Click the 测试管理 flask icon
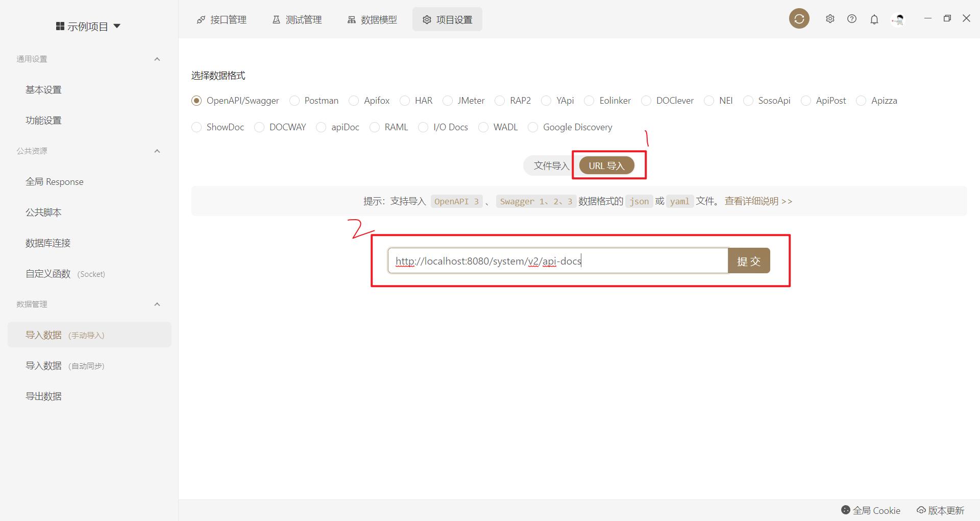Image resolution: width=980 pixels, height=521 pixels. pyautogui.click(x=276, y=19)
